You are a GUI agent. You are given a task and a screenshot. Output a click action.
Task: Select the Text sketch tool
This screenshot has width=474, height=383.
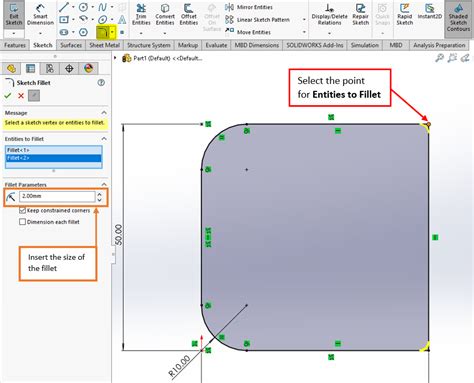[x=122, y=20]
